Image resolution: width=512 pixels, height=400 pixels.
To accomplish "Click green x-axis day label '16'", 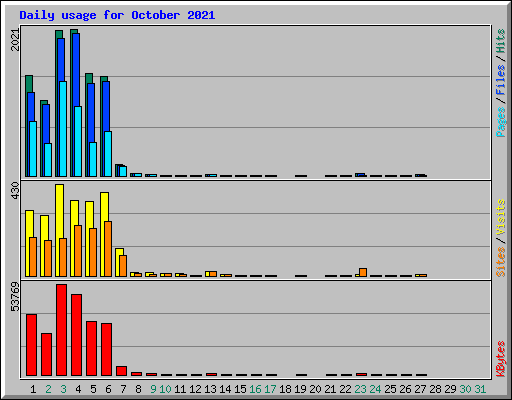I will [255, 389].
